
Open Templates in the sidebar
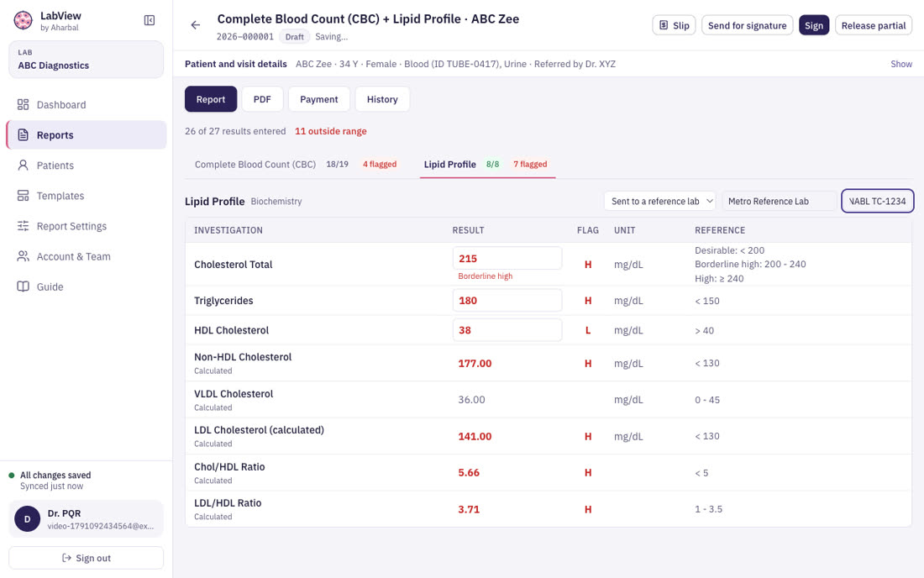coord(86,196)
